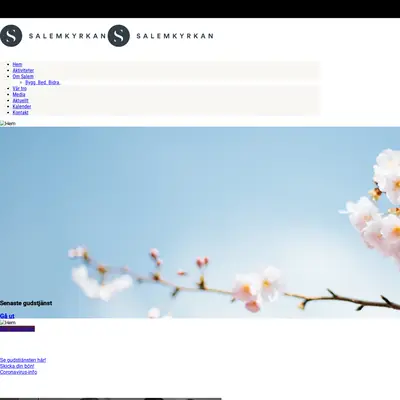Click the left Salemkyrkan logo
Viewport: 400px width, 400px height.
53,36
